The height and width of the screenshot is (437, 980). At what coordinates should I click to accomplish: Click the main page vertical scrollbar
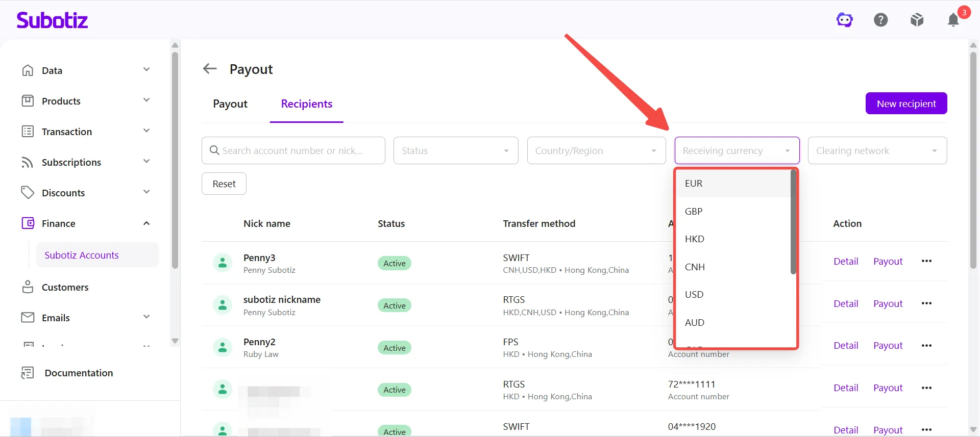[973, 161]
